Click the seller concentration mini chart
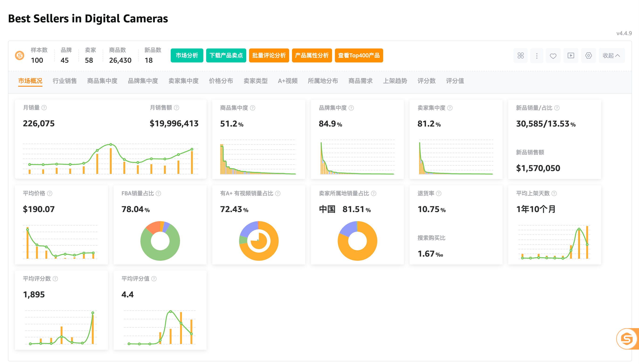The image size is (639, 364). 456,157
